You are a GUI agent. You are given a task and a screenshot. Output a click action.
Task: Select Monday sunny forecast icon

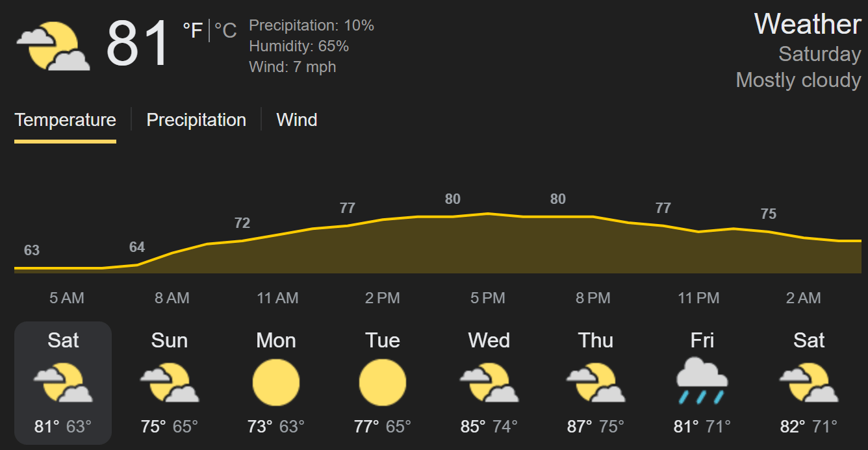point(276,382)
